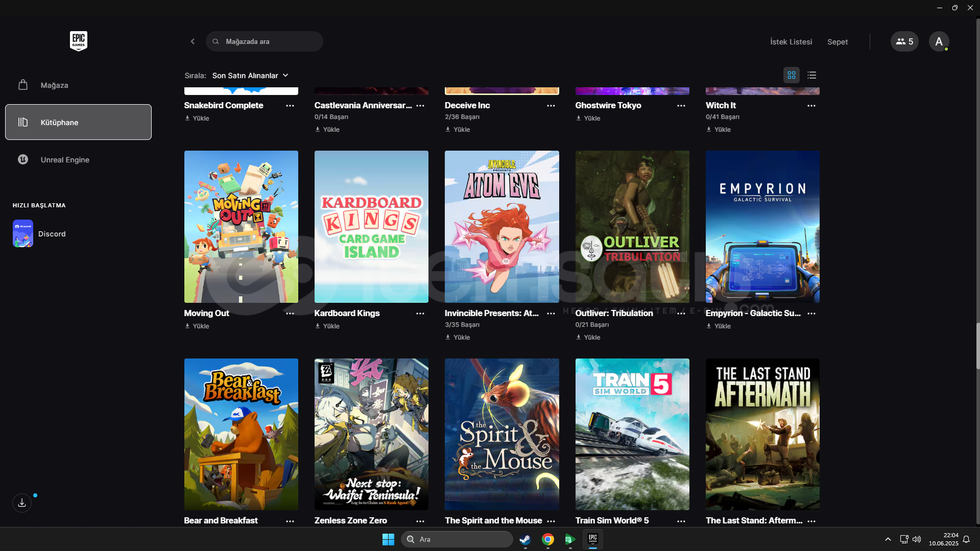Open options menu for Bear and Breakfast
This screenshot has height=551, width=980.
pos(290,521)
